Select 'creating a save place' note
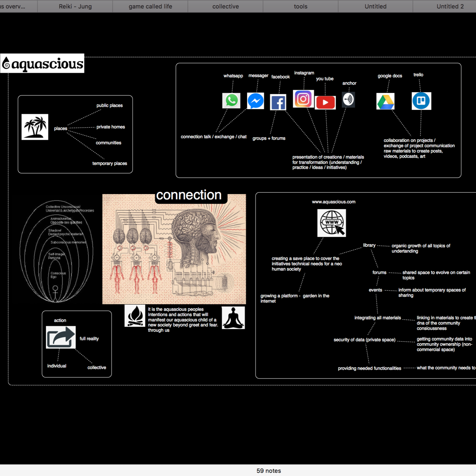 coord(307,264)
